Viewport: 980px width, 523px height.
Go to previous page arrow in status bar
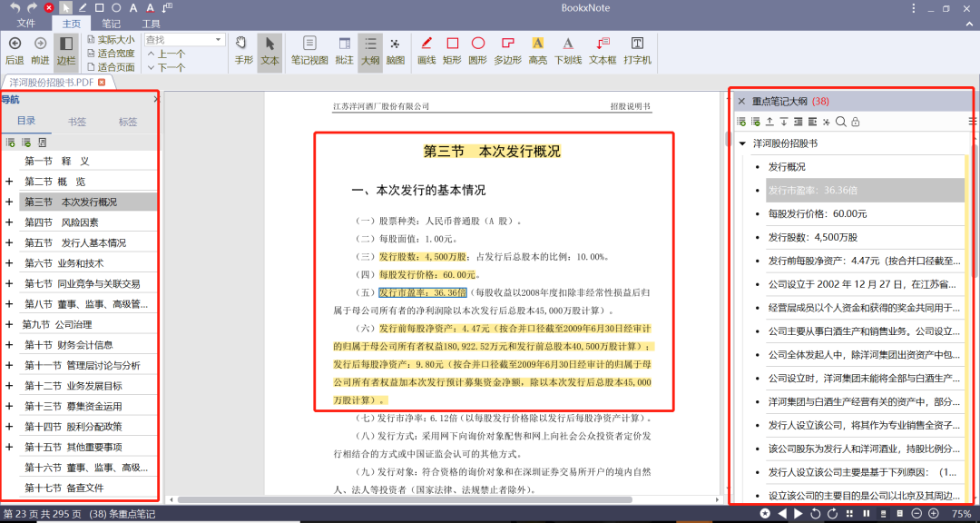pos(782,514)
